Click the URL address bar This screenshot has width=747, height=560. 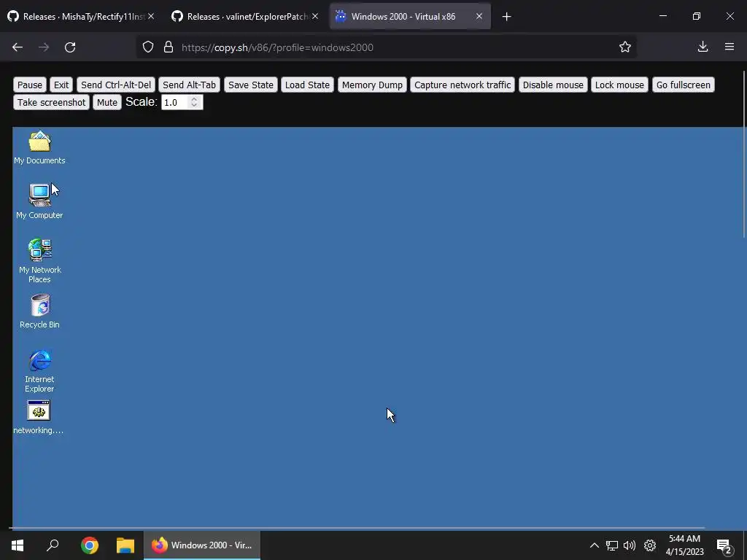[386, 47]
